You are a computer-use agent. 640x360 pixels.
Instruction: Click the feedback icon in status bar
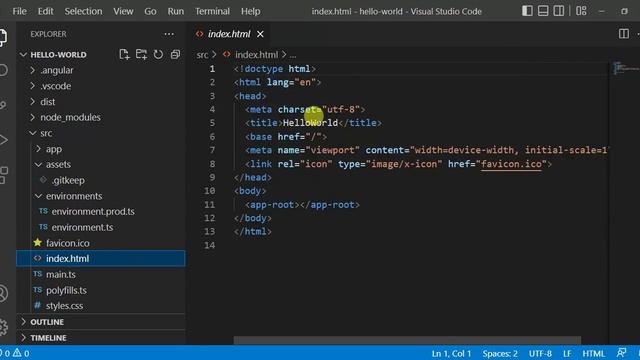coord(621,353)
